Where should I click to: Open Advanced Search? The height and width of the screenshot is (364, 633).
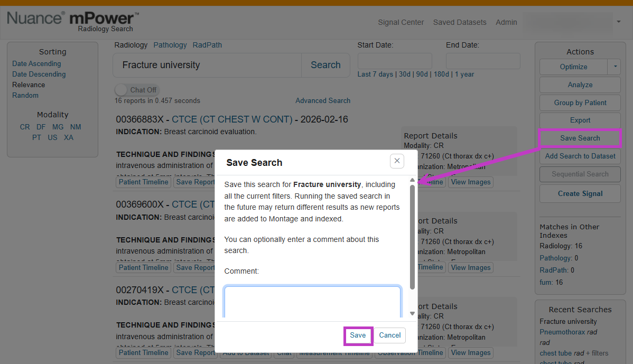point(322,100)
